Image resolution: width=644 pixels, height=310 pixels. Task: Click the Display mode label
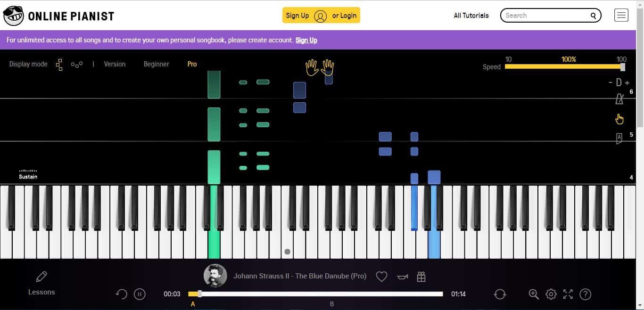28,64
